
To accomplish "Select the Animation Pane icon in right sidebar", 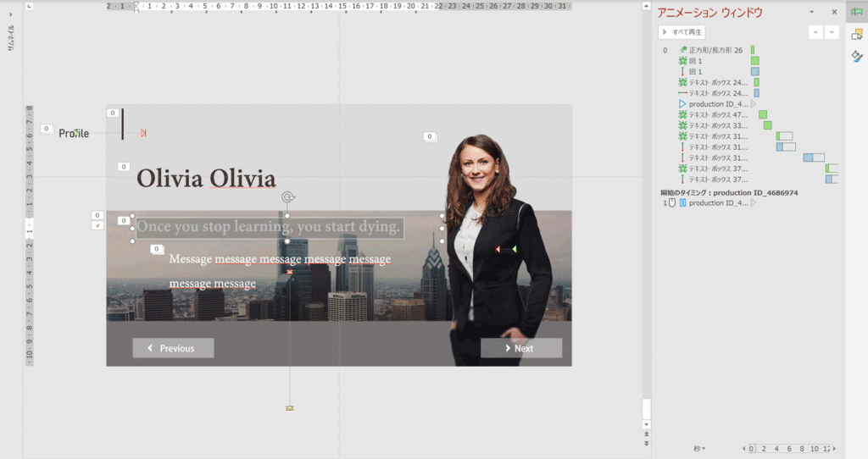I will [x=856, y=12].
